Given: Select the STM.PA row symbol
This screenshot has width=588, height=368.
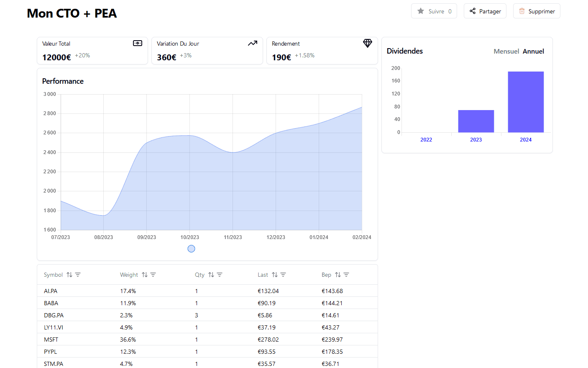Looking at the screenshot, I should click(x=54, y=364).
